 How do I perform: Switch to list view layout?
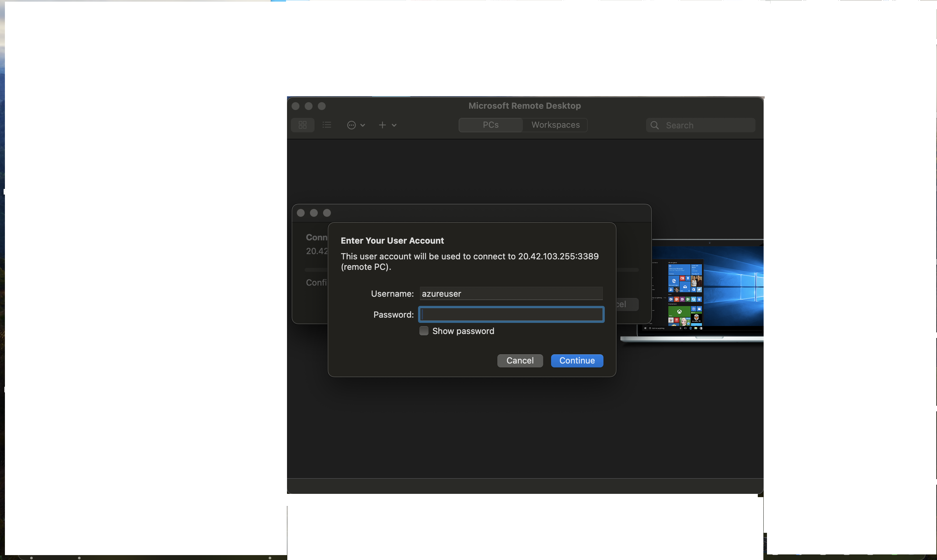pyautogui.click(x=327, y=125)
